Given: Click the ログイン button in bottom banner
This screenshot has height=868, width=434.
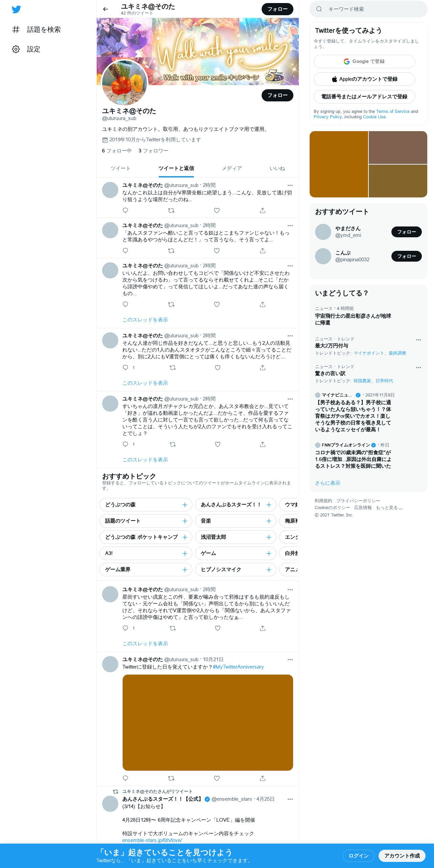Looking at the screenshot, I should tap(359, 855).
